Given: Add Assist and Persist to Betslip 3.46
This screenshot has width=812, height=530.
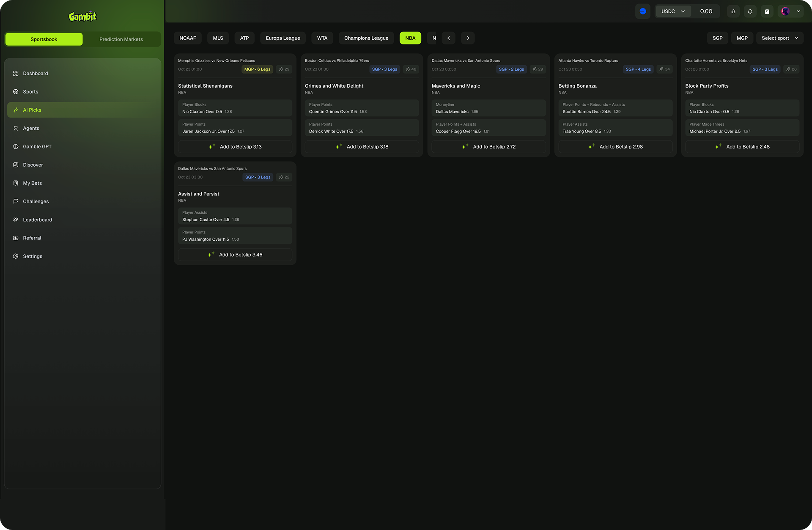Looking at the screenshot, I should 235,255.
